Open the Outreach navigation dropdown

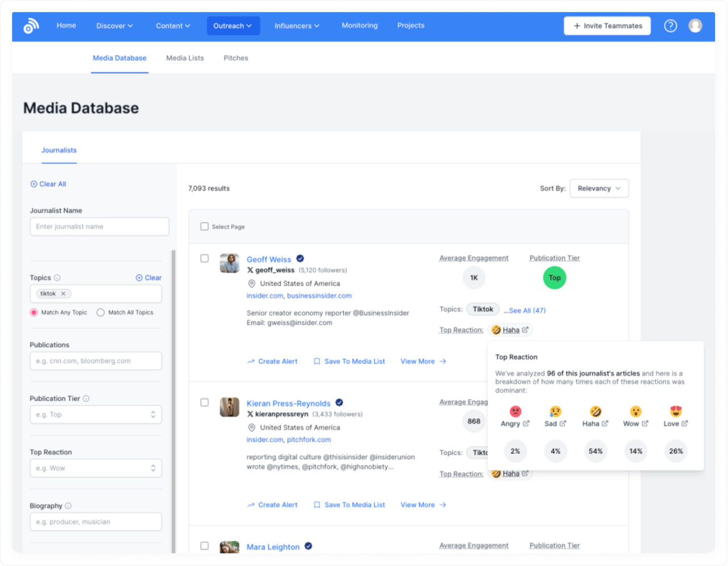(233, 26)
